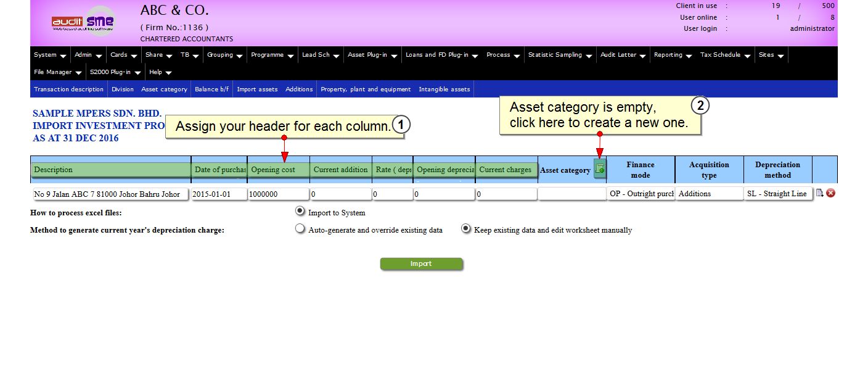Click the red delete row icon
This screenshot has width=868, height=377.
coord(830,193)
